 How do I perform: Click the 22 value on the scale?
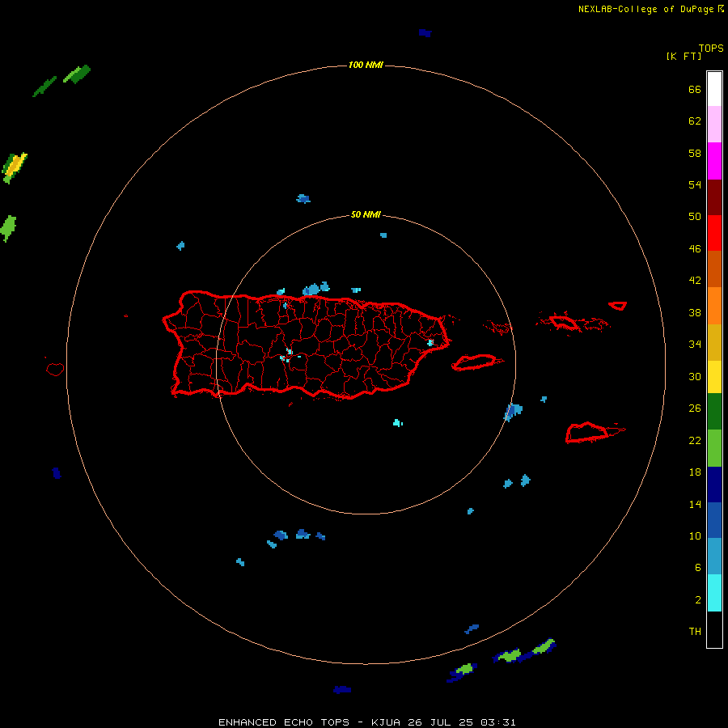[x=695, y=440]
